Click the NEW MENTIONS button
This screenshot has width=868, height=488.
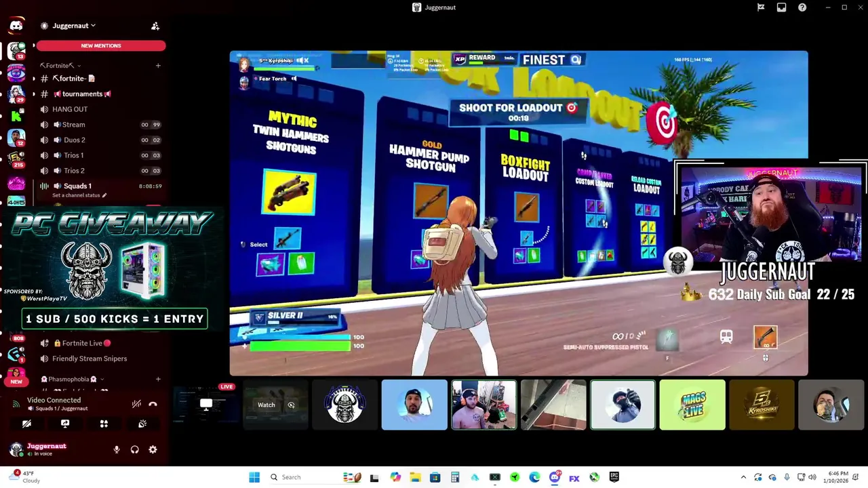pos(101,45)
